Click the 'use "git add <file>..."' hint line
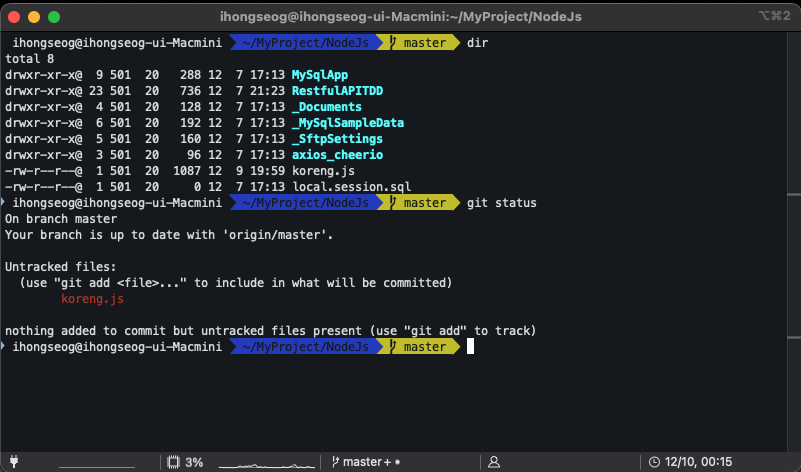The width and height of the screenshot is (801, 472). (235, 283)
